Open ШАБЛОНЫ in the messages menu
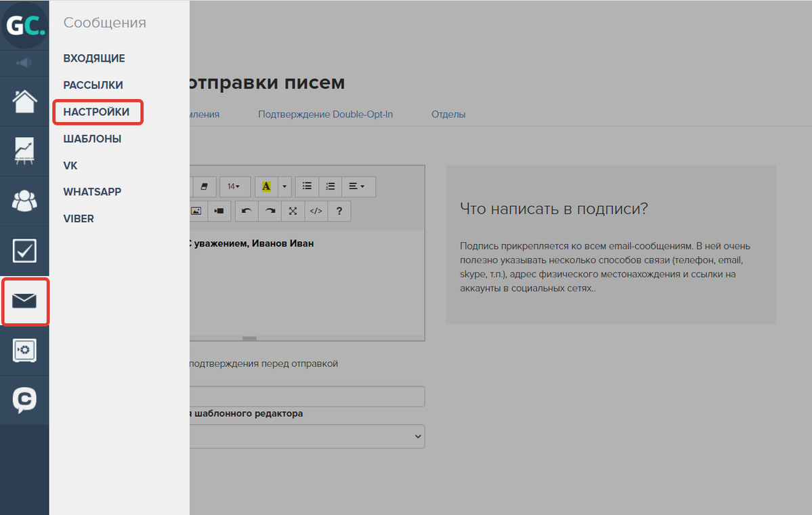The image size is (812, 515). [92, 139]
